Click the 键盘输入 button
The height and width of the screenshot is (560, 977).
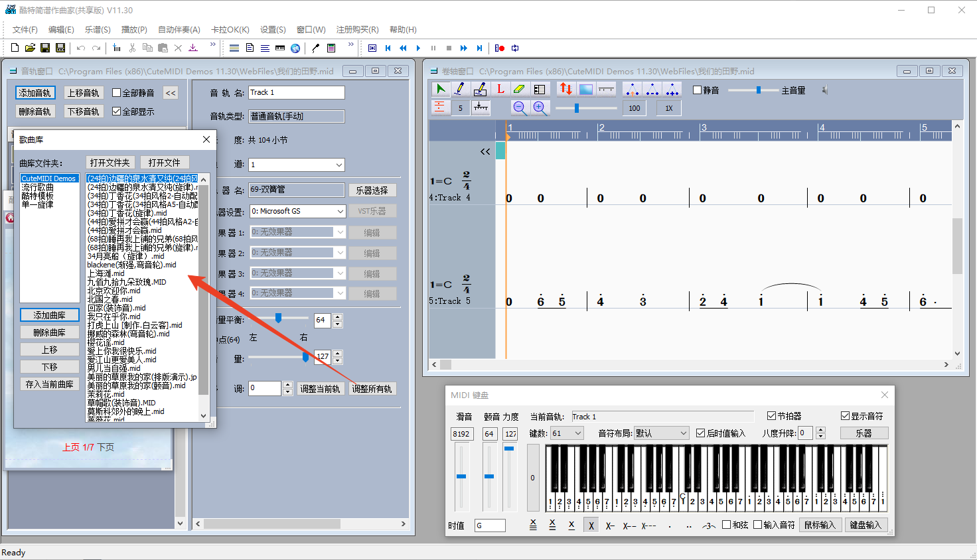point(865,525)
